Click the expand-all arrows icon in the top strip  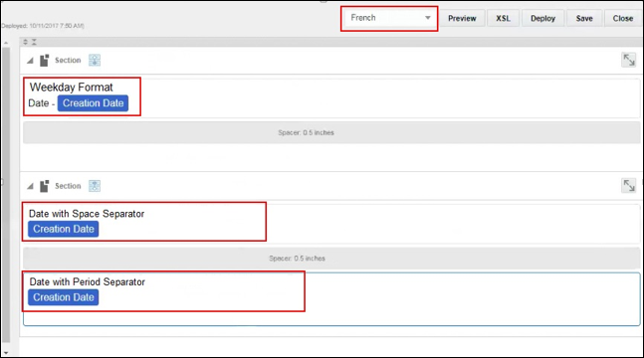pos(26,42)
